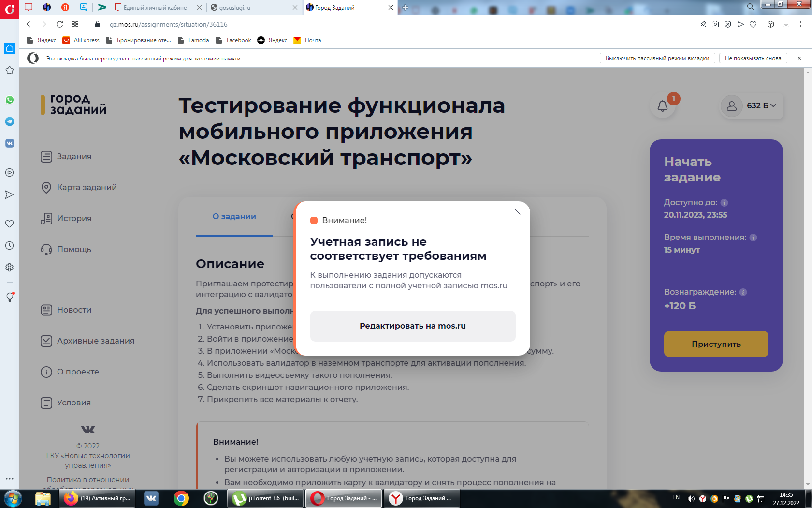This screenshot has height=508, width=812.
Task: Open Помощь in the site menu
Action: click(x=66, y=249)
